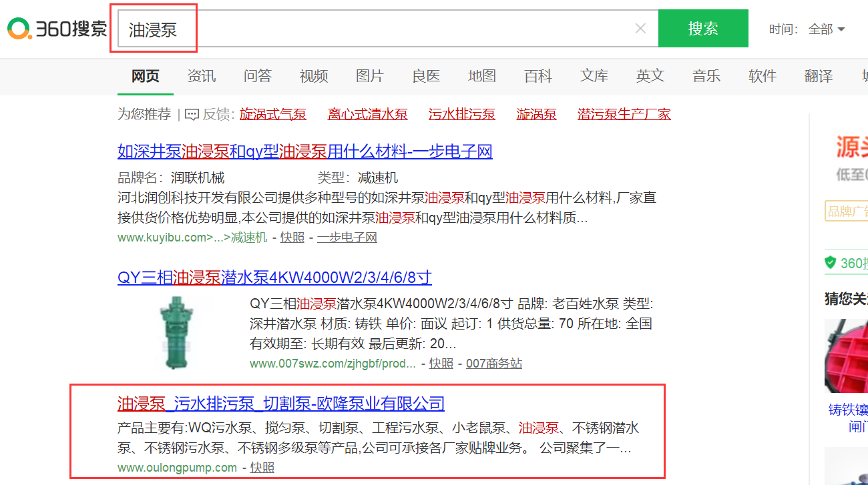The width and height of the screenshot is (868, 485).
Task: Click the 品牌广告 label in sidebar
Action: [x=847, y=211]
